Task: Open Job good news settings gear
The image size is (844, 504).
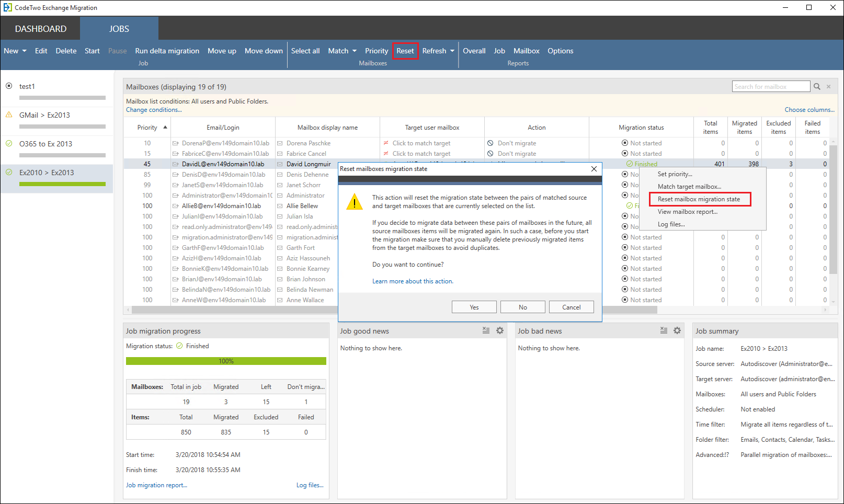Action: point(500,330)
